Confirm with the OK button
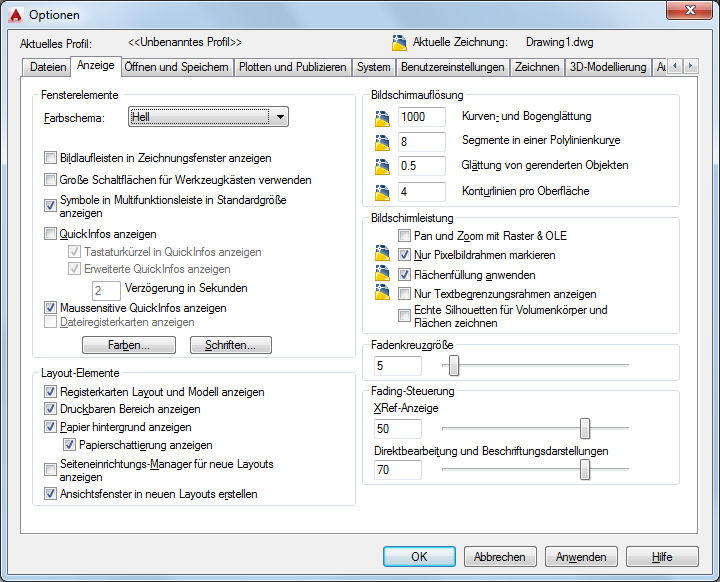The width and height of the screenshot is (720, 582). tap(419, 557)
